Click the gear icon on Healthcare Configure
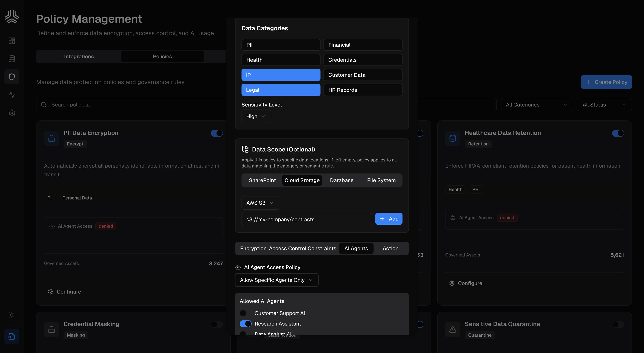This screenshot has height=353, width=644. coord(452,283)
